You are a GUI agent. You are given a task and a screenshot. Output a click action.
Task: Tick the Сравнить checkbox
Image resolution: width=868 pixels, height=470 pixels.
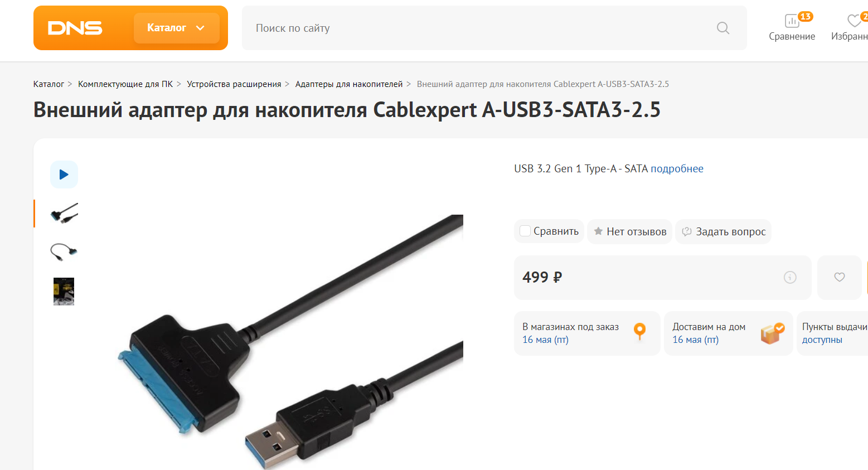(x=525, y=231)
